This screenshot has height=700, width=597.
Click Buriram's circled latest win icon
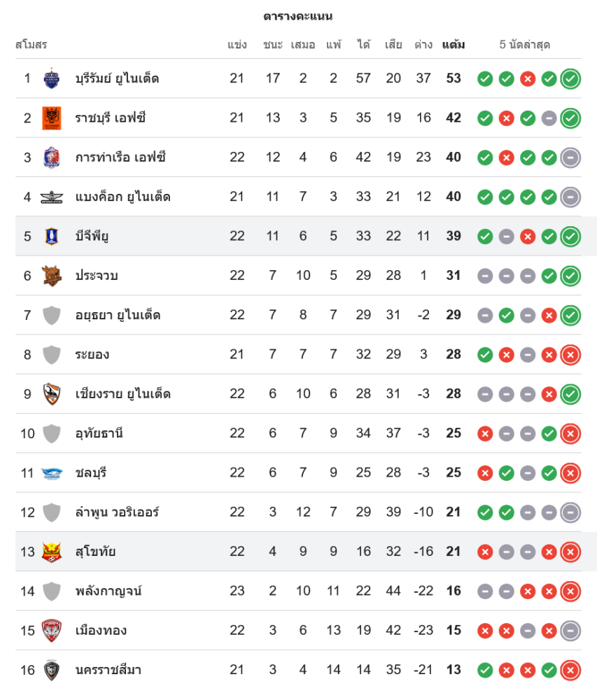(570, 78)
